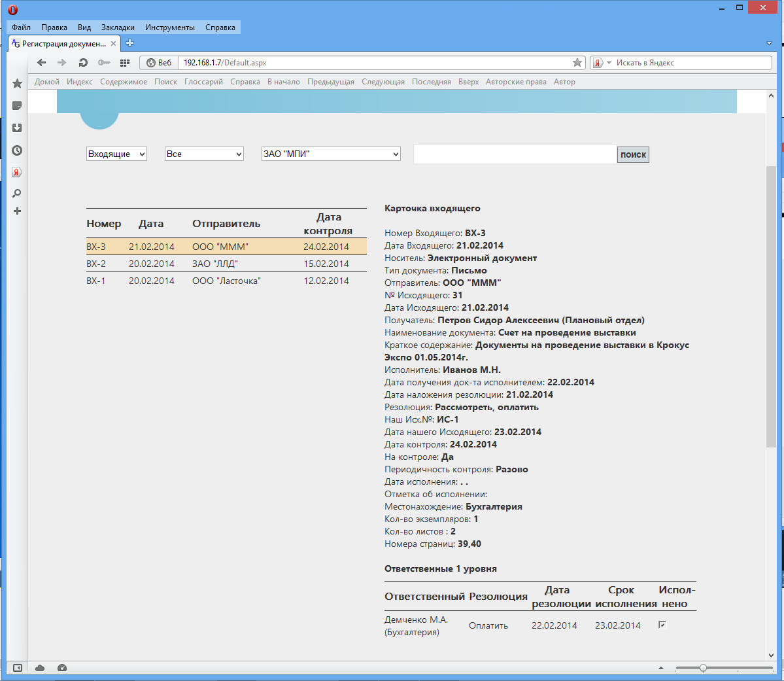
Task: Open the search magnifier panel in sidebar
Action: 17,193
